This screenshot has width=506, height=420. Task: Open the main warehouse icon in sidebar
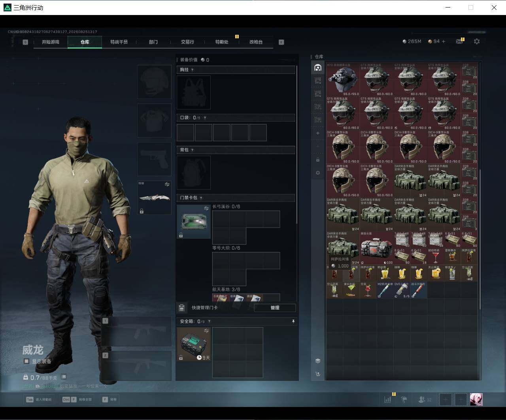(318, 68)
